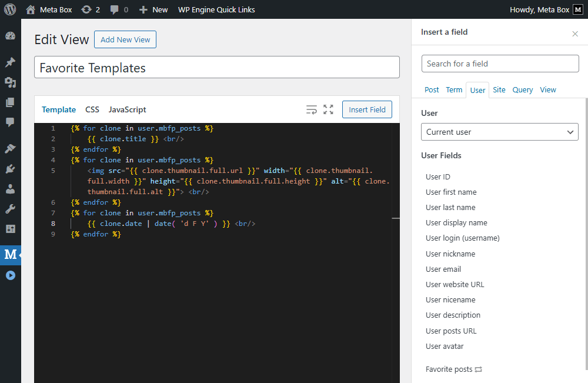Insert the User first name field
Viewport: 588px width, 383px height.
click(x=451, y=192)
